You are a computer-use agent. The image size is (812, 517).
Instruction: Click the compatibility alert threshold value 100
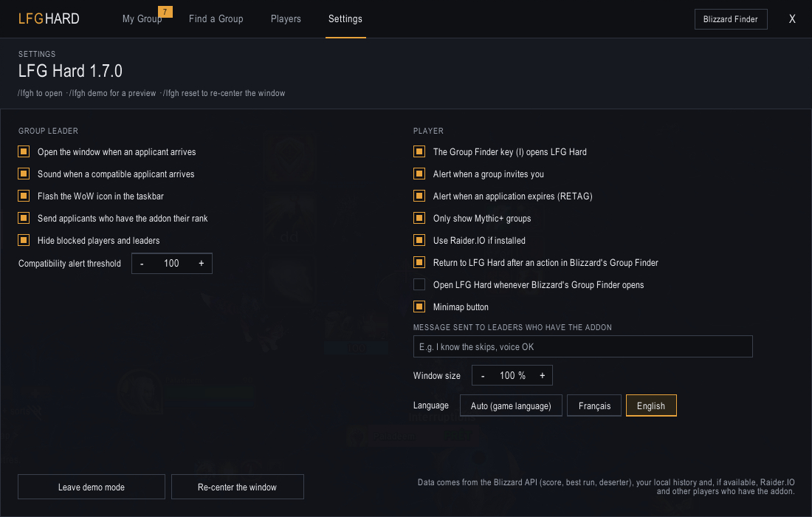click(171, 264)
